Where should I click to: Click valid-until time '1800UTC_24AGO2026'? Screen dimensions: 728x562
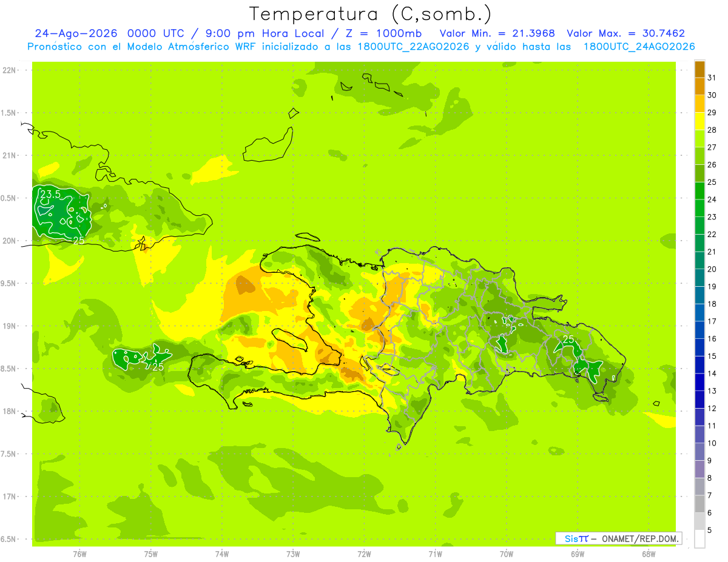click(639, 47)
